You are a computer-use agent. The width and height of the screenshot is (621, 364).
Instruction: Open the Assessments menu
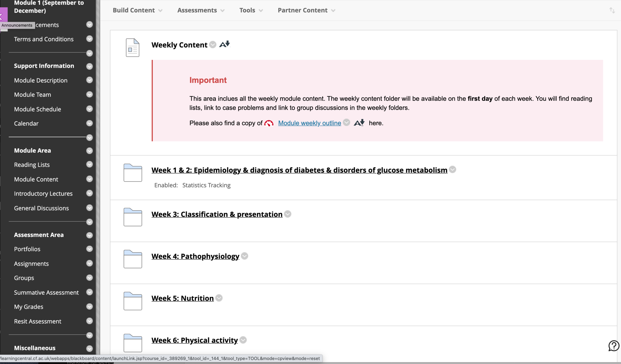pyautogui.click(x=201, y=10)
